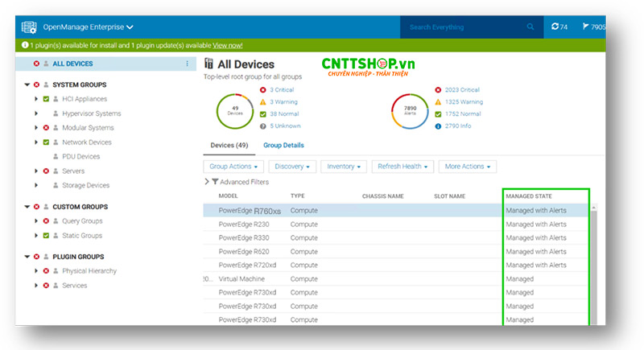
Task: Expand the Services node
Action: click(x=36, y=285)
